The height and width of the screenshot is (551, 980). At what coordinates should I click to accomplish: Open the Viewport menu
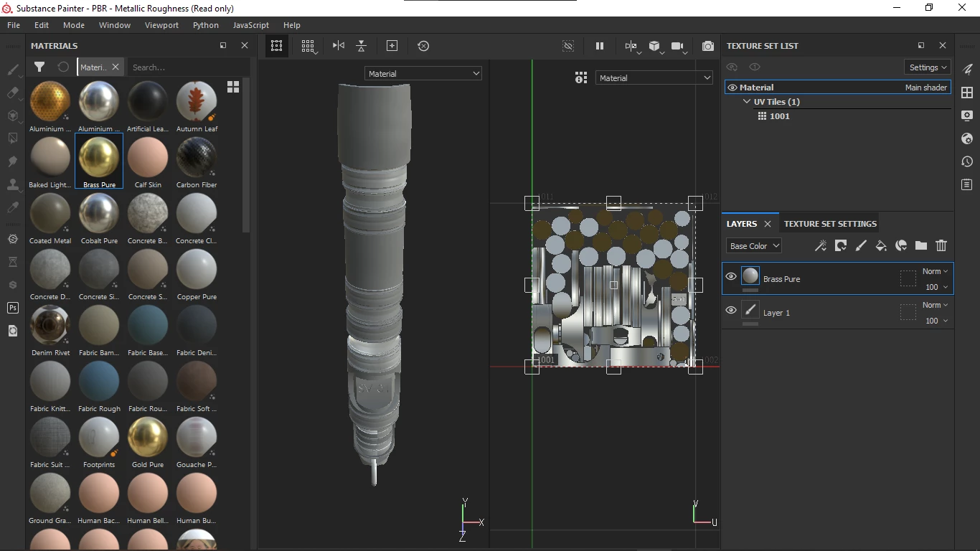click(161, 25)
